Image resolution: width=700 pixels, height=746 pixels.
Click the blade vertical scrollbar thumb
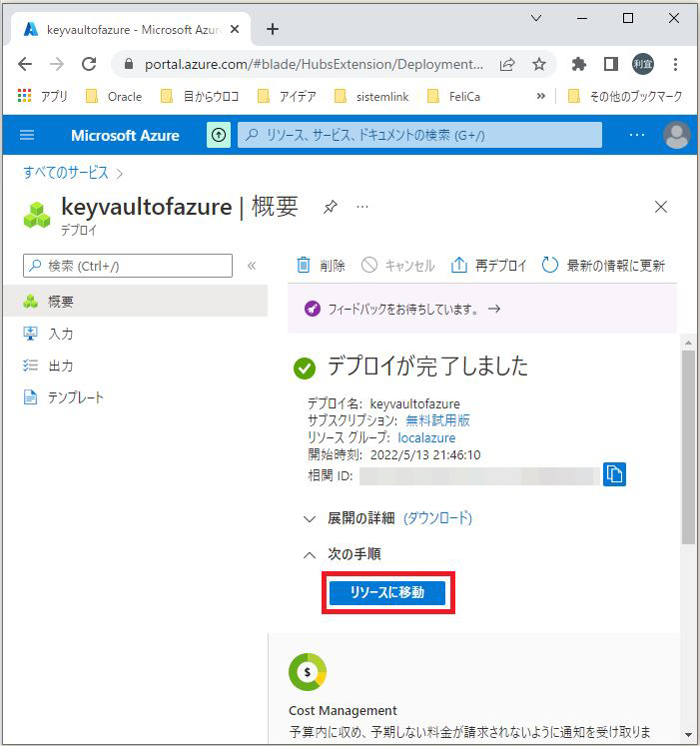[688, 447]
